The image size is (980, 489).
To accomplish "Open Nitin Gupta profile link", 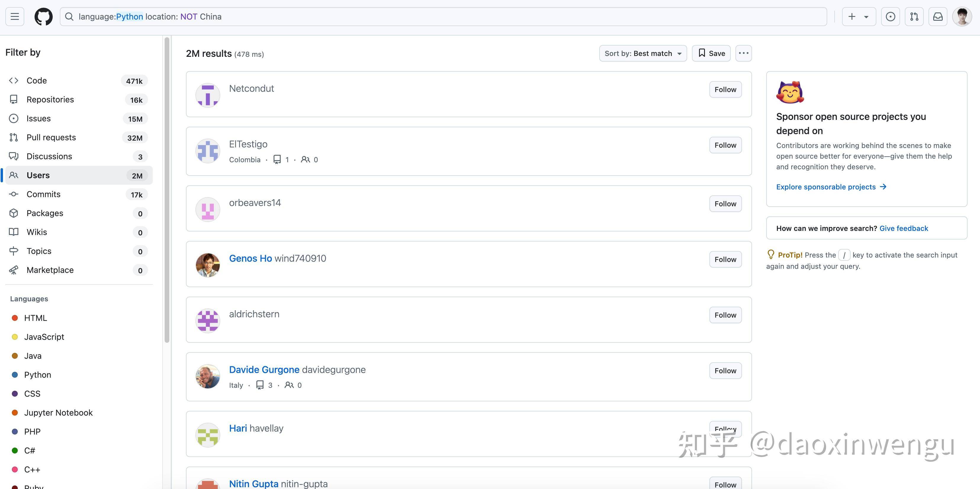I will click(x=278, y=484).
